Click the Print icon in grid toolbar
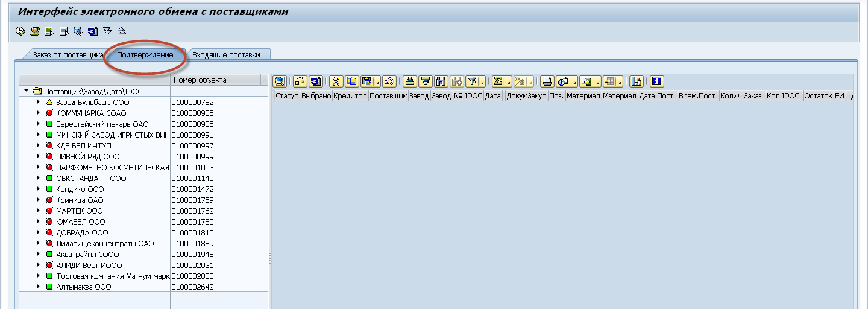868x309 pixels. (x=547, y=81)
